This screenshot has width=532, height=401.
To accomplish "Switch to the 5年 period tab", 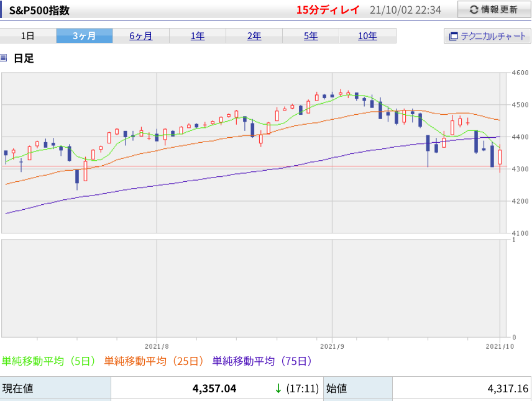I will point(311,36).
